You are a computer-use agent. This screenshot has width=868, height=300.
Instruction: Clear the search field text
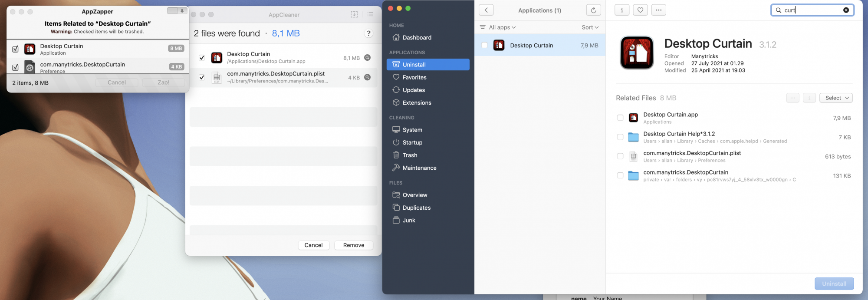846,10
